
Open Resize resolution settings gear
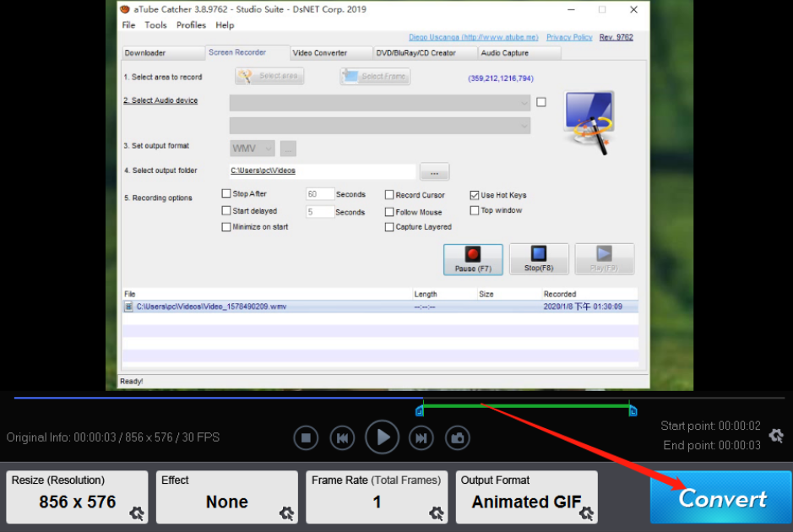(137, 513)
